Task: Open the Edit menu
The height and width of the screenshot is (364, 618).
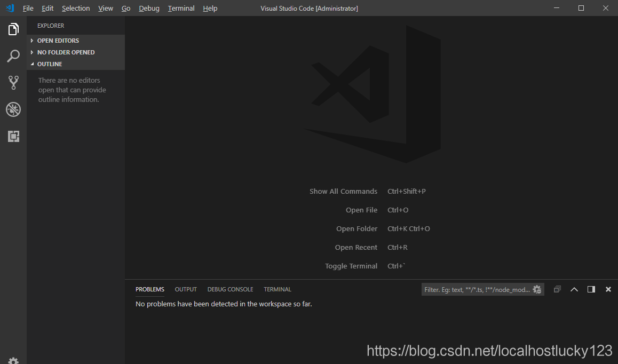Action: (x=47, y=9)
